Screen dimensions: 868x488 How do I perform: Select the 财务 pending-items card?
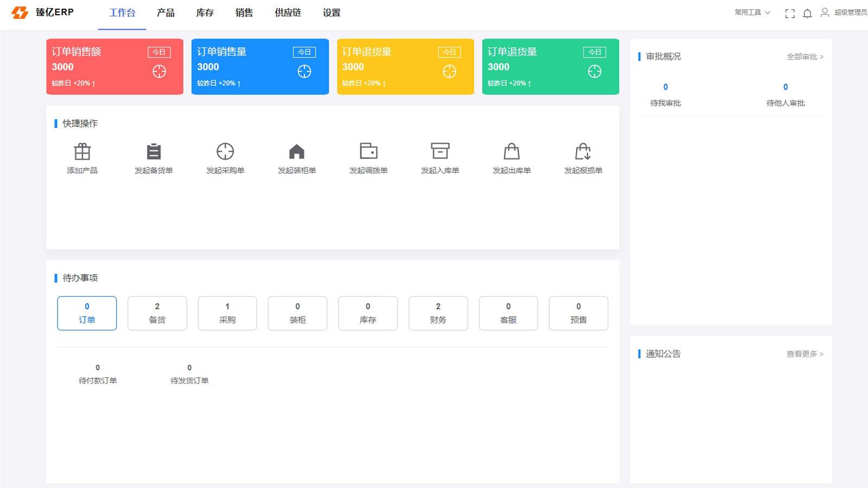[438, 313]
